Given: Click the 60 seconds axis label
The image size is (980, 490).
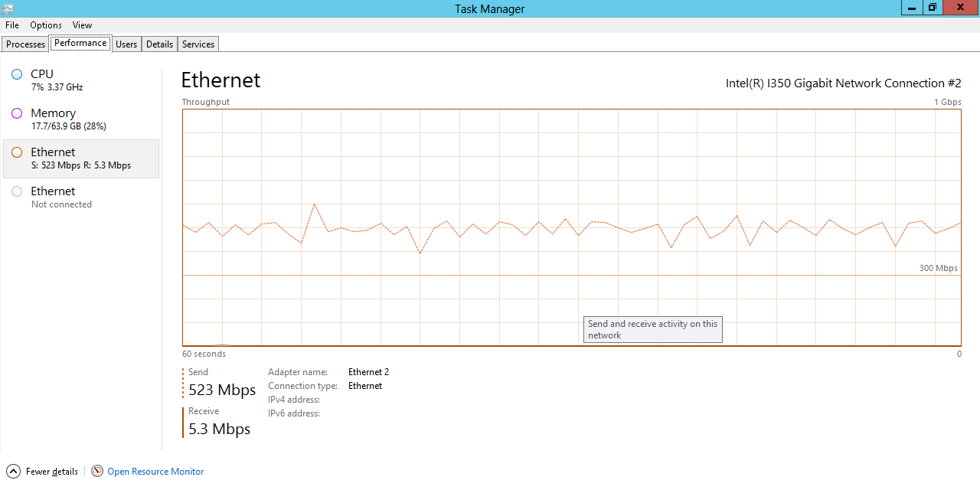Looking at the screenshot, I should [204, 354].
